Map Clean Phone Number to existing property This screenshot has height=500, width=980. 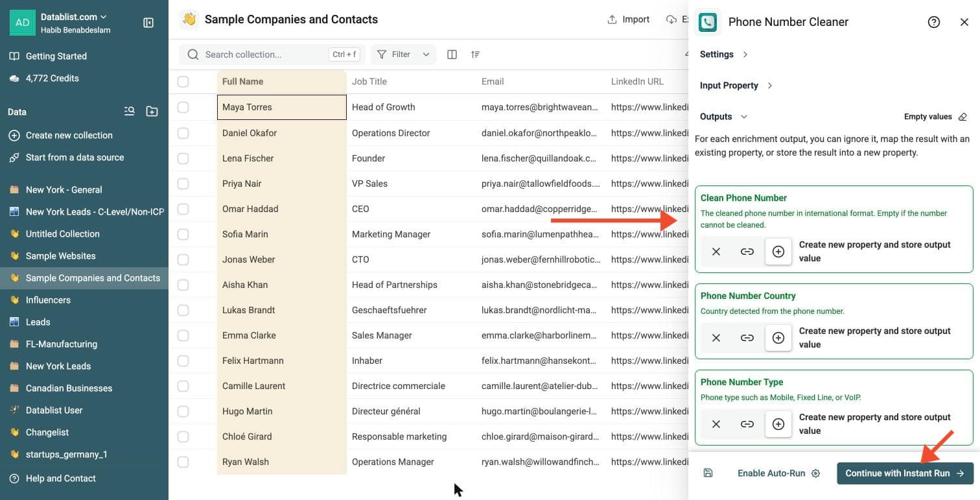(747, 252)
